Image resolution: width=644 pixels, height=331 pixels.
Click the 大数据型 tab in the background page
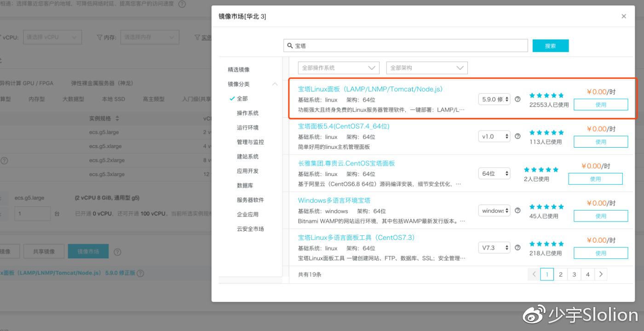[74, 99]
